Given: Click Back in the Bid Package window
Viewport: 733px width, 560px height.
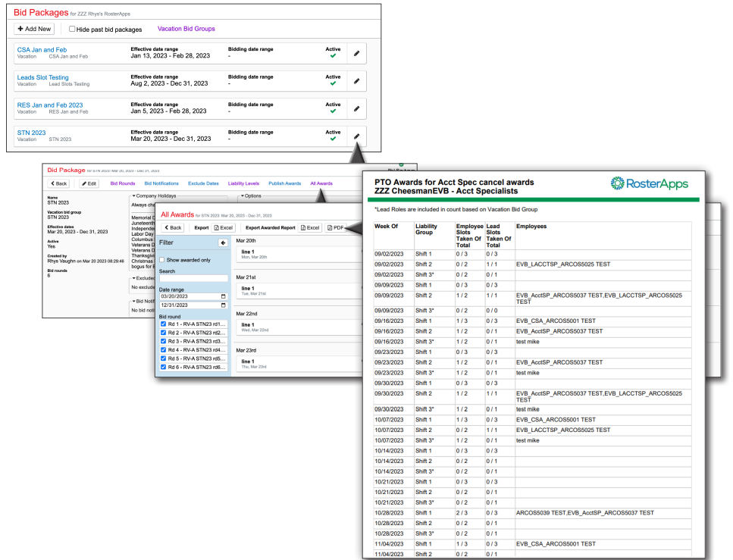Looking at the screenshot, I should coord(59,183).
